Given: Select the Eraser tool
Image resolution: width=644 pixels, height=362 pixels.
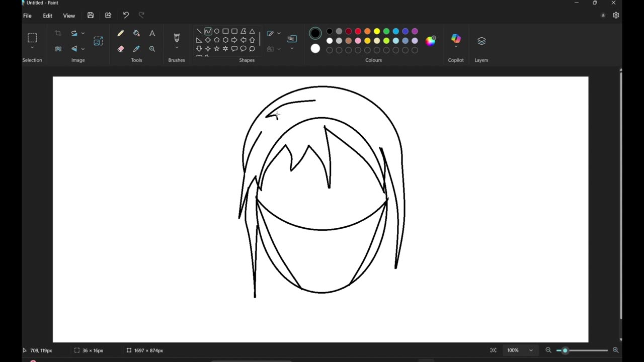Looking at the screenshot, I should [121, 49].
